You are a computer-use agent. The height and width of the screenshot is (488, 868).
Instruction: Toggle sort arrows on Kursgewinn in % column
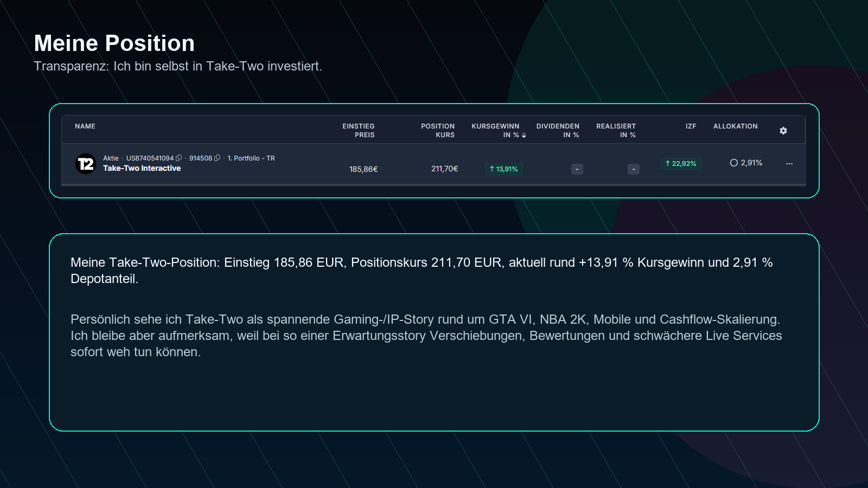(524, 135)
